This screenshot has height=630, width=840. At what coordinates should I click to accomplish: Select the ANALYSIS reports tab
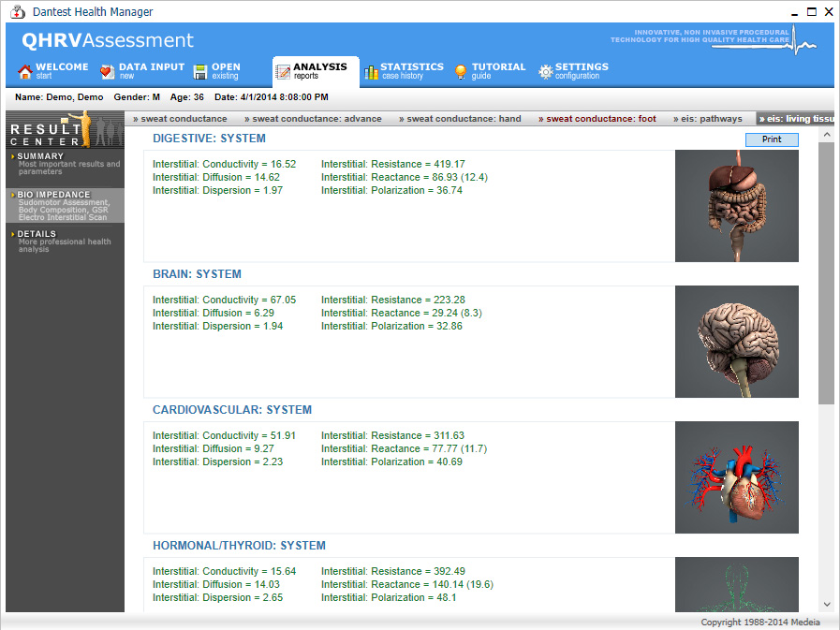pos(316,71)
